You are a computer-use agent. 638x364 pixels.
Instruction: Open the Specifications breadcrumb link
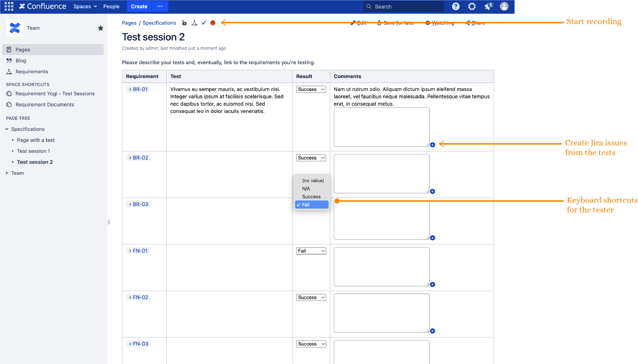pos(159,23)
